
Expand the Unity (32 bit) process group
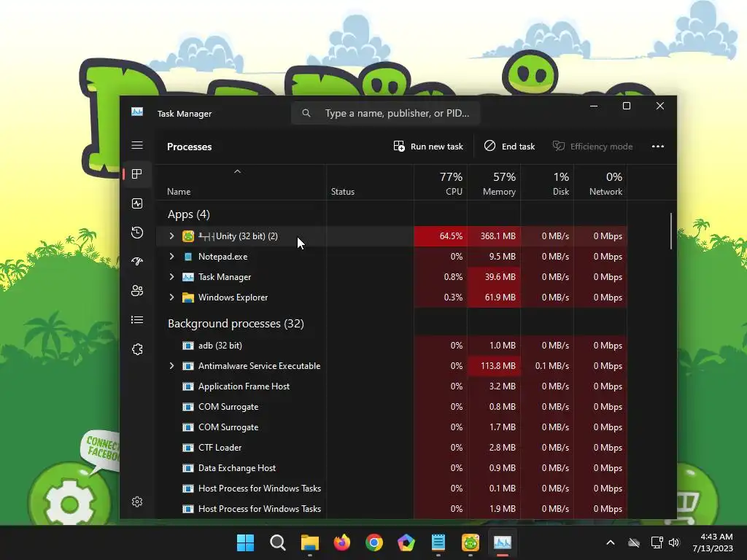tap(172, 236)
